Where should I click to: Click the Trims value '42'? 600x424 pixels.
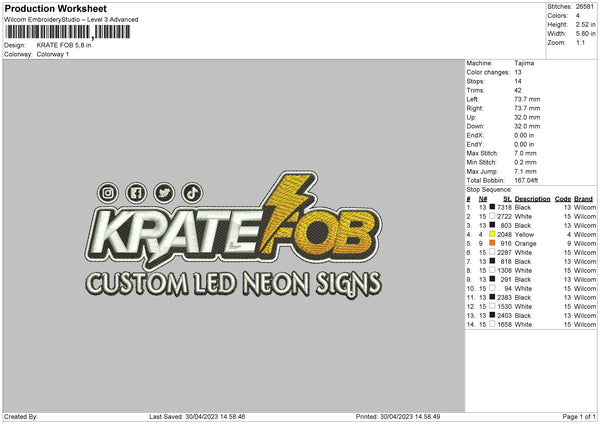pyautogui.click(x=518, y=90)
